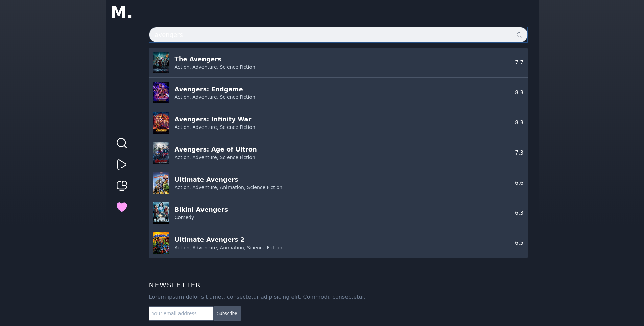This screenshot has width=644, height=326.
Task: Open the search page from sidebar icon
Action: click(x=122, y=143)
